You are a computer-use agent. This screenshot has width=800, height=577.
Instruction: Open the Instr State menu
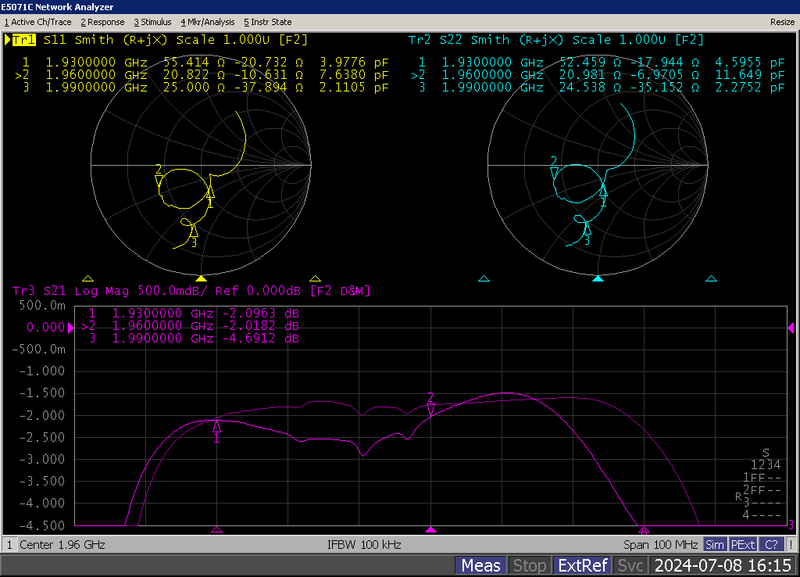[270, 21]
